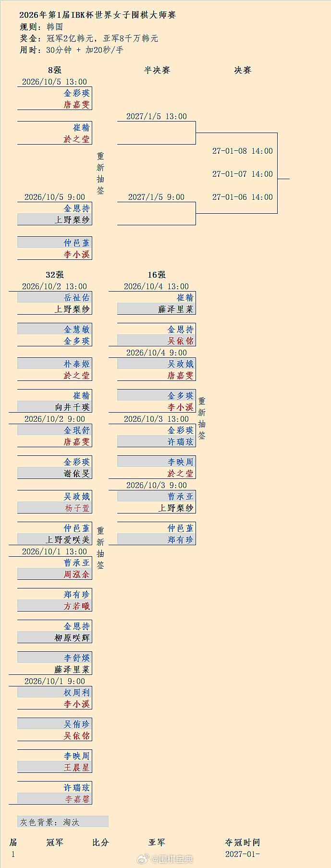Screen dimensions: 331x868
Task: Select 郑有珍 in the 16强 bracket
Action: 181,540
